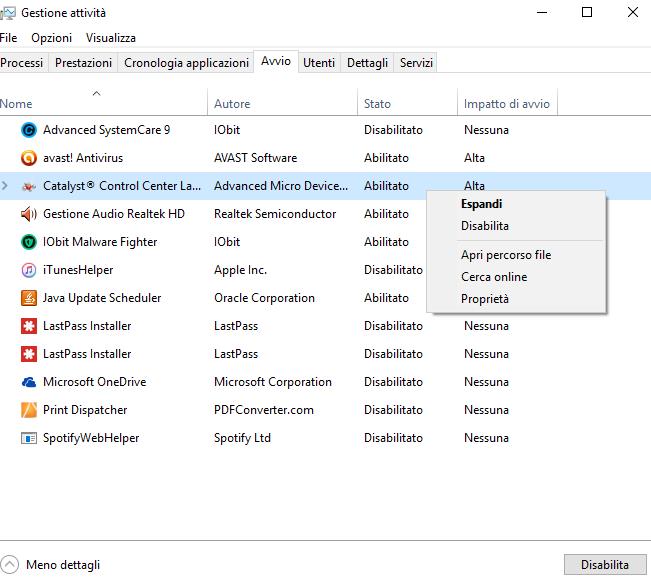This screenshot has width=651, height=582.
Task: Click the Gestione attività title bar icon
Action: [8, 13]
